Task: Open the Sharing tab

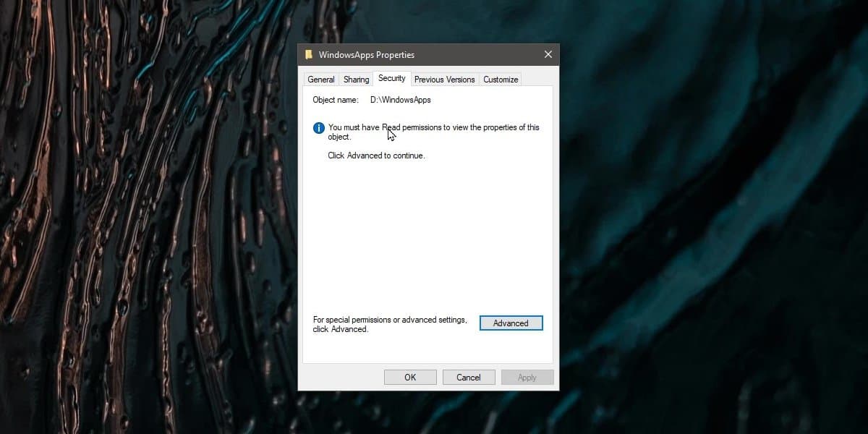Action: point(355,79)
